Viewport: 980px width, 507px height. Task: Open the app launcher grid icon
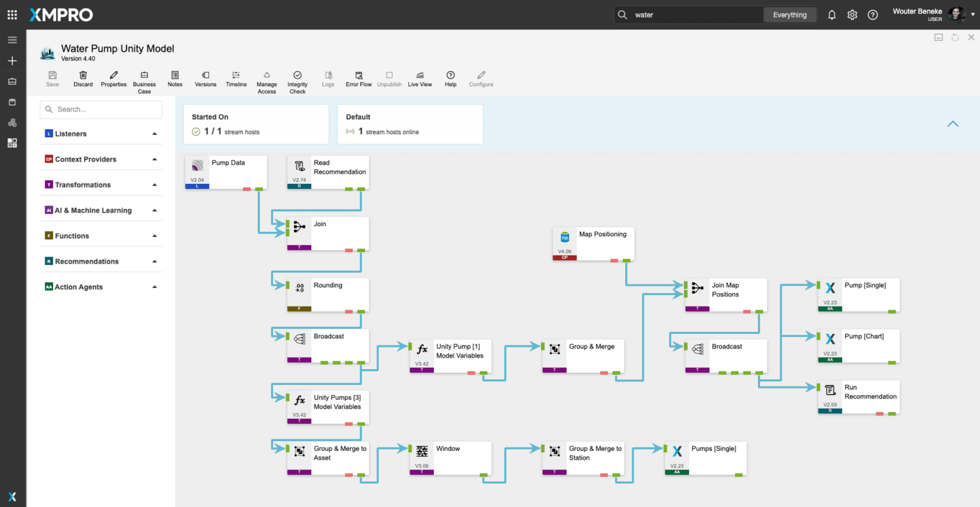(12, 15)
